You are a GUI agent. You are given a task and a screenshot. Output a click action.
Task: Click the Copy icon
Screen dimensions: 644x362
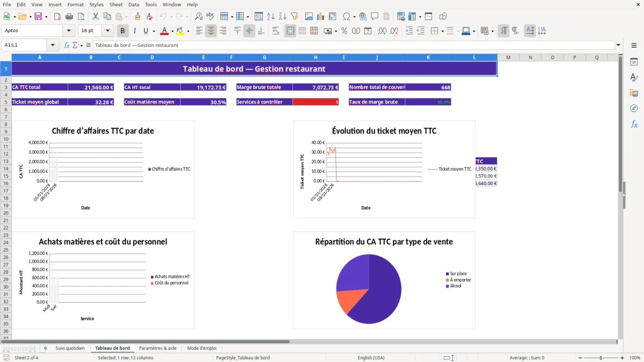pyautogui.click(x=107, y=17)
